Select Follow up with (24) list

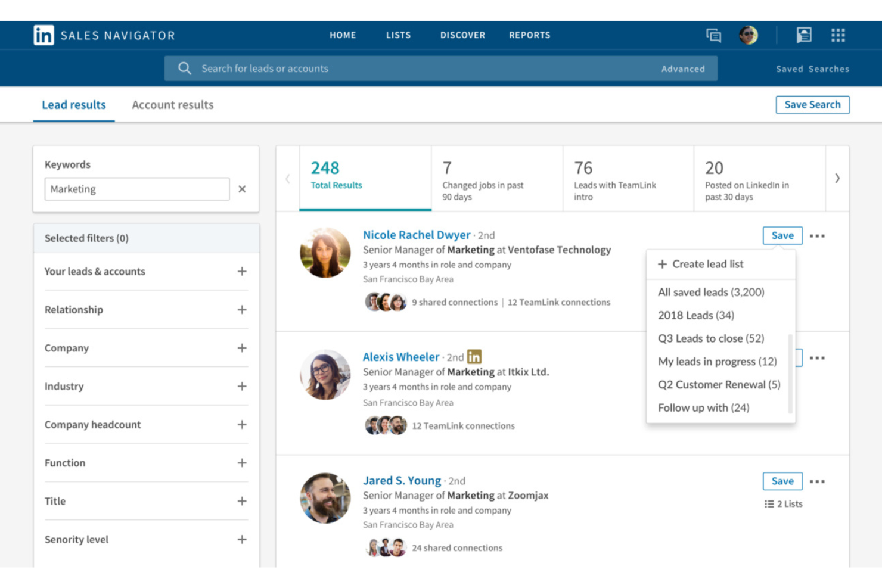[x=704, y=408]
